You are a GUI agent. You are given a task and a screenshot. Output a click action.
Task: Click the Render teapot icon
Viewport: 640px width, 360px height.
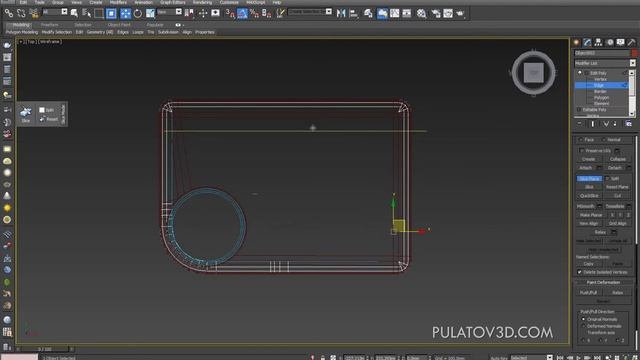pos(460,13)
